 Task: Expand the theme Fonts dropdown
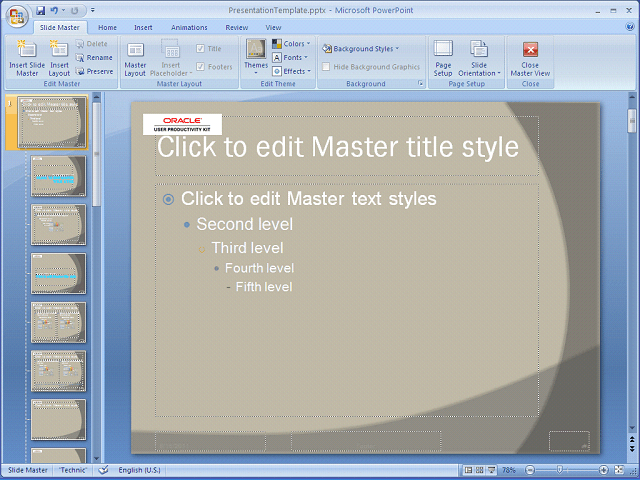pos(290,58)
